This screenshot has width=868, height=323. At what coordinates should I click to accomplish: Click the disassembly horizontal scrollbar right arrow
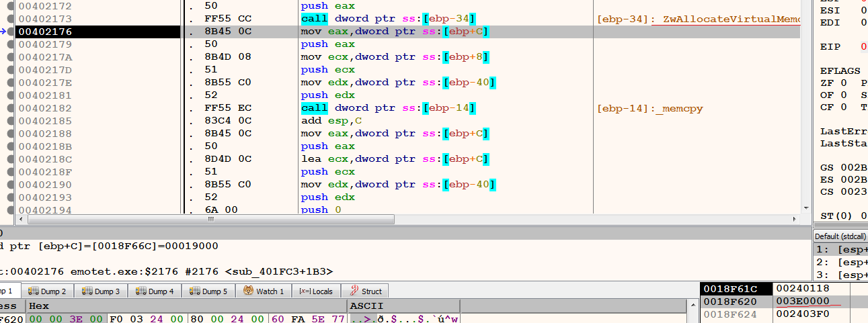point(795,219)
